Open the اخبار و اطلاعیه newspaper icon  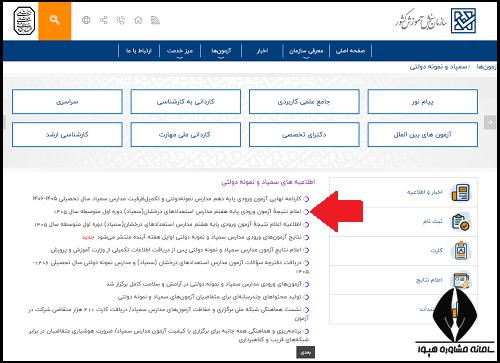click(x=460, y=193)
